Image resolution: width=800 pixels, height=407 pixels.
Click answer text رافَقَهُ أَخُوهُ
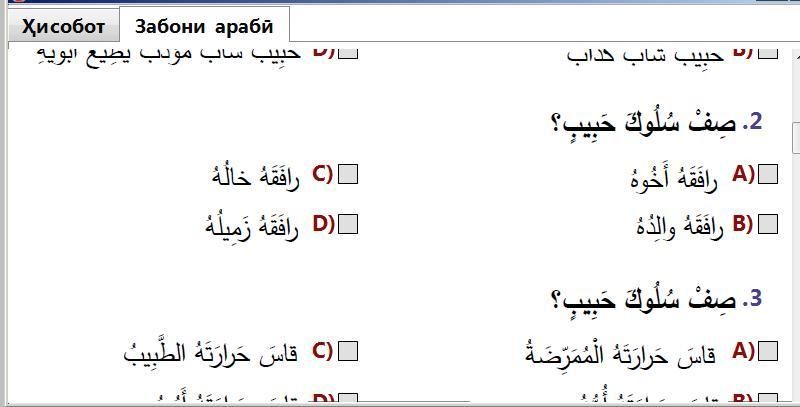(674, 179)
